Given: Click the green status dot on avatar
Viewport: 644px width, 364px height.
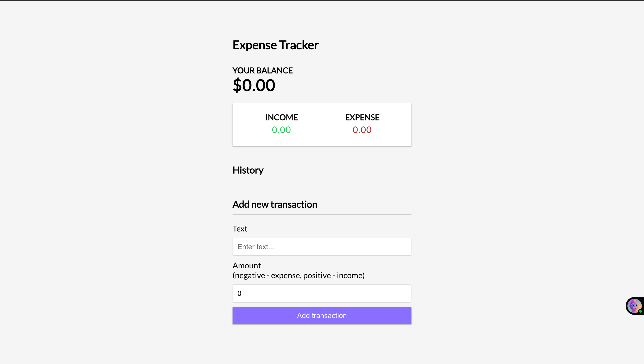Looking at the screenshot, I should point(640,311).
